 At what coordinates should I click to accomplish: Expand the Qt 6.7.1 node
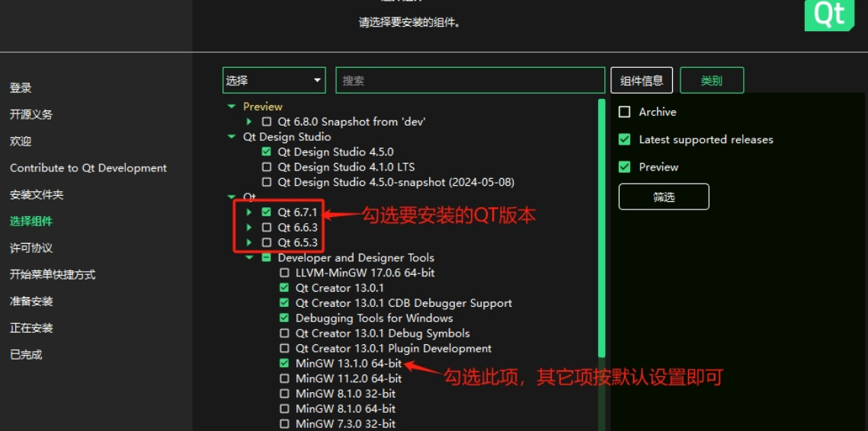(x=249, y=212)
